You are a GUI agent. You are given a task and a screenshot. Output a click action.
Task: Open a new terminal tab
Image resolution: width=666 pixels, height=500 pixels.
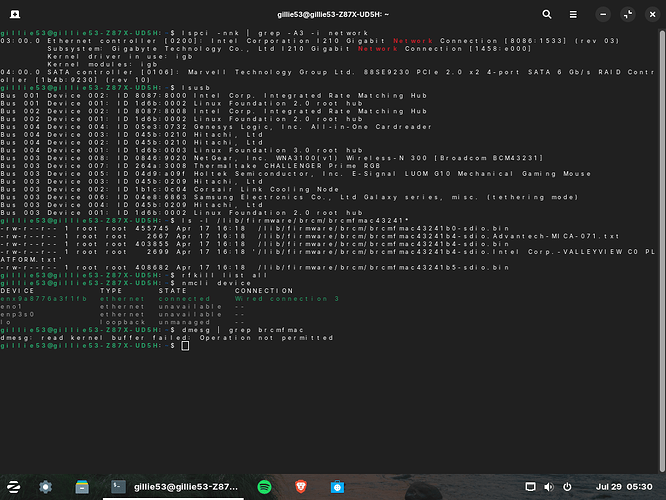(x=15, y=14)
